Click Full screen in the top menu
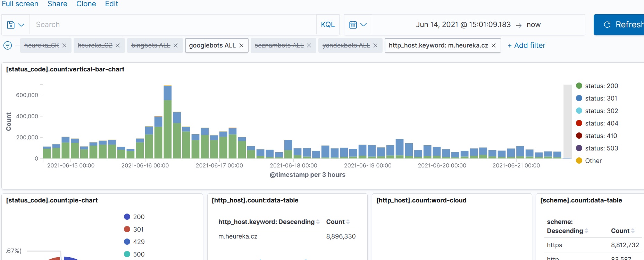The height and width of the screenshot is (260, 644). (20, 4)
